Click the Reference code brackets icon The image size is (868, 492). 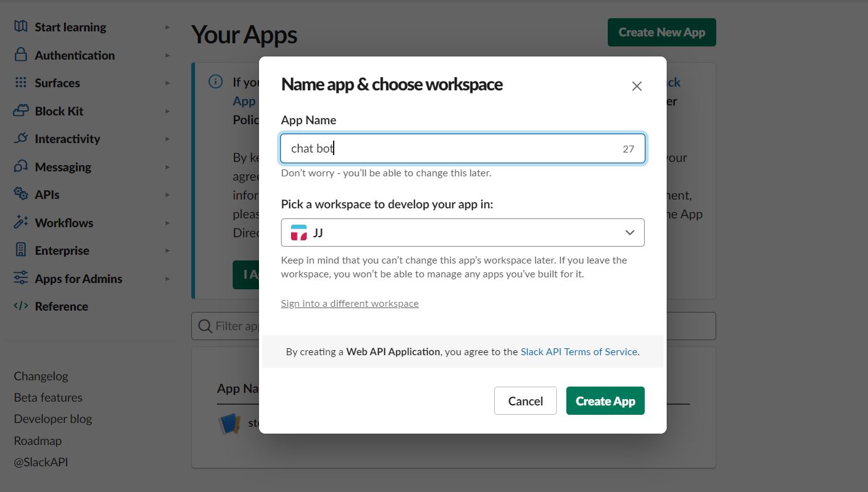coord(21,306)
